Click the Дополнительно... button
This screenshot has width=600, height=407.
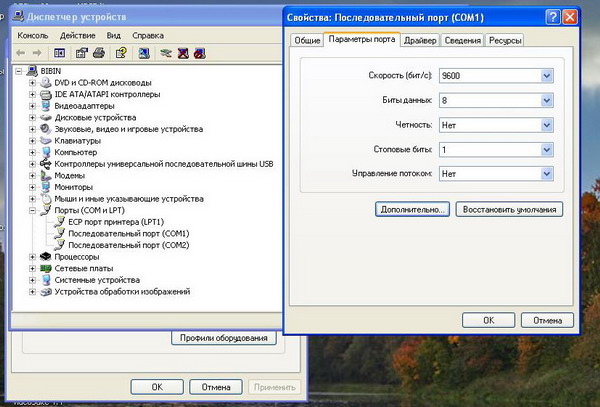click(x=411, y=210)
